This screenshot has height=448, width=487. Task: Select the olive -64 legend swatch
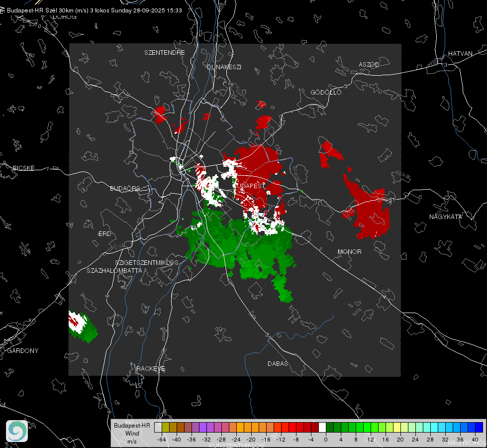pyautogui.click(x=166, y=428)
